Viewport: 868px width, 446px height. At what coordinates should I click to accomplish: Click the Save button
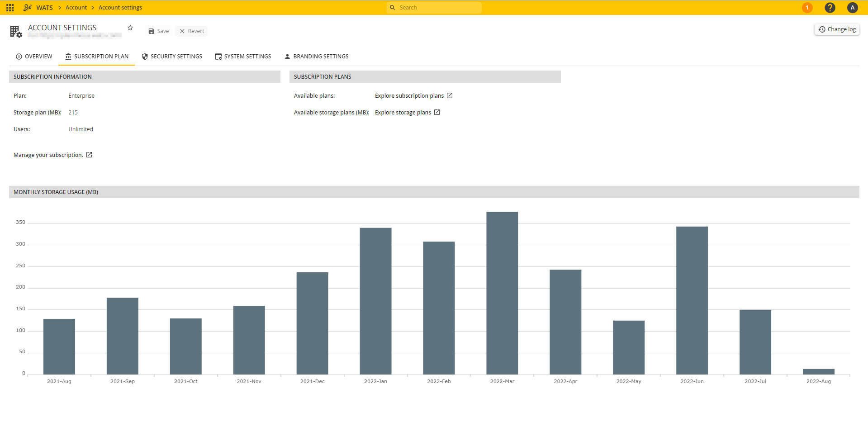coord(159,31)
